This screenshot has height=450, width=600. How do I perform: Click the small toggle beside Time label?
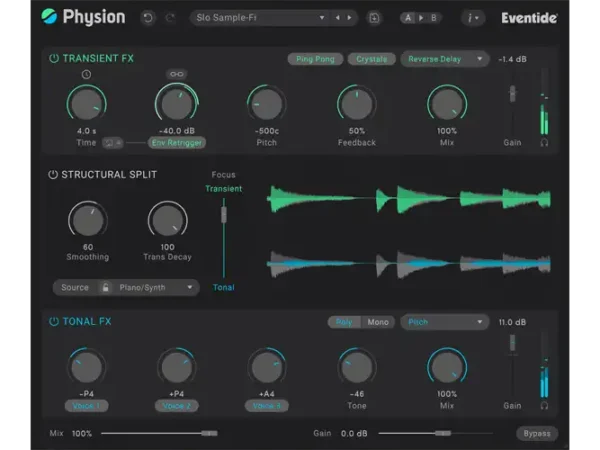click(x=112, y=143)
